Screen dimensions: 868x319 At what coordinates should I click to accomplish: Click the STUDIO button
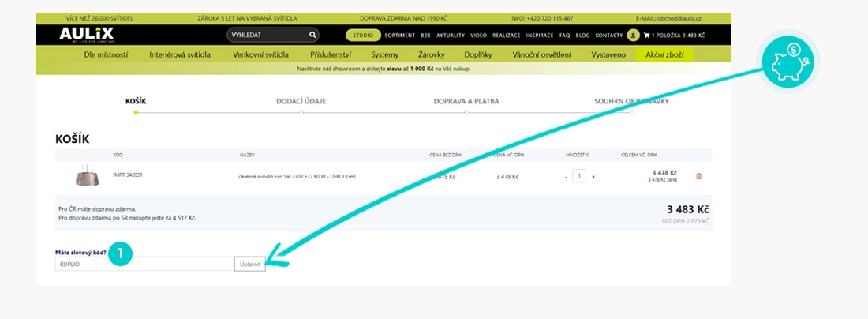[363, 36]
